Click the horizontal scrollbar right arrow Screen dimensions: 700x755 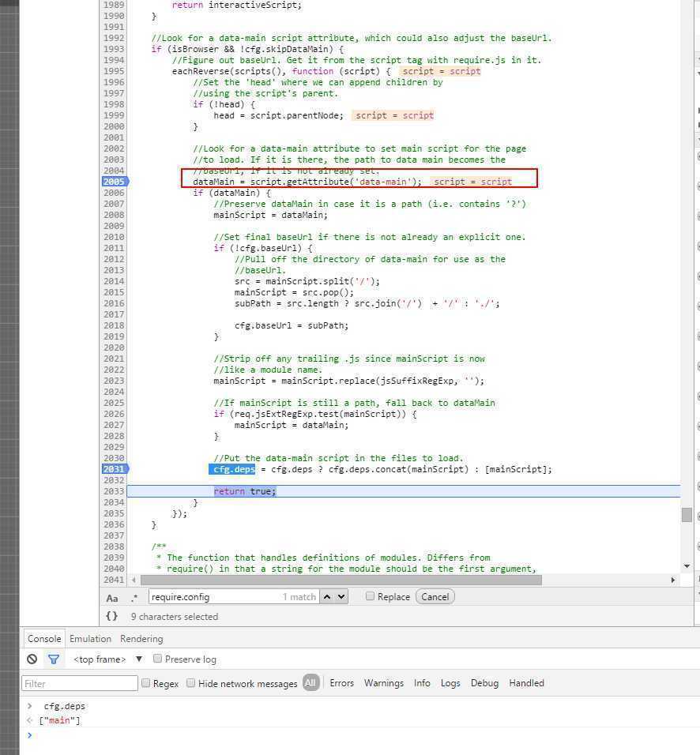[673, 580]
